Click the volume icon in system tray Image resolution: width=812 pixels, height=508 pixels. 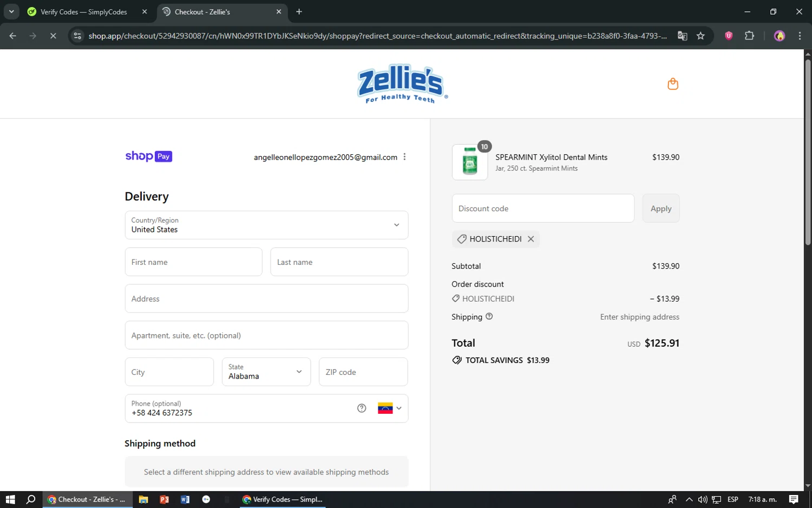pyautogui.click(x=703, y=499)
